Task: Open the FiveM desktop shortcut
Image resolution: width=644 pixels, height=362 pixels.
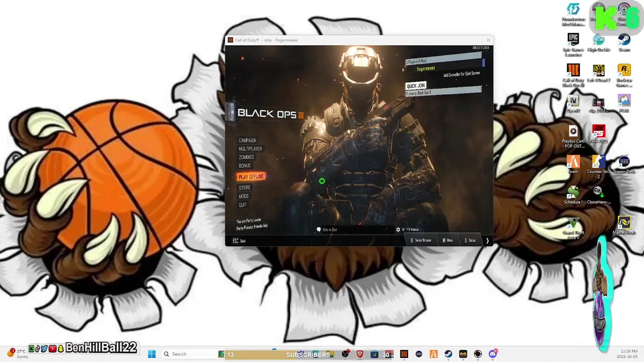Action: point(573,165)
